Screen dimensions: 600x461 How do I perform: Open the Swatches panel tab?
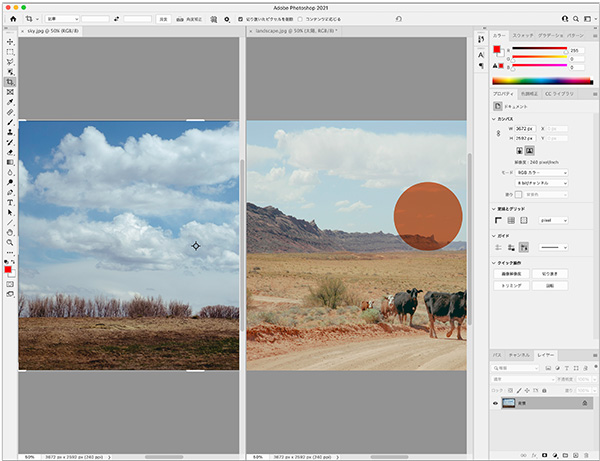pyautogui.click(x=523, y=36)
